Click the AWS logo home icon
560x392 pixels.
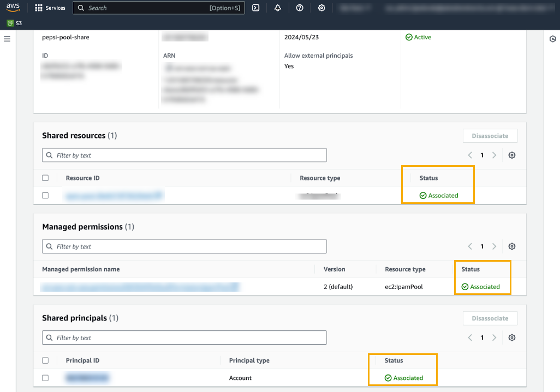click(x=13, y=8)
